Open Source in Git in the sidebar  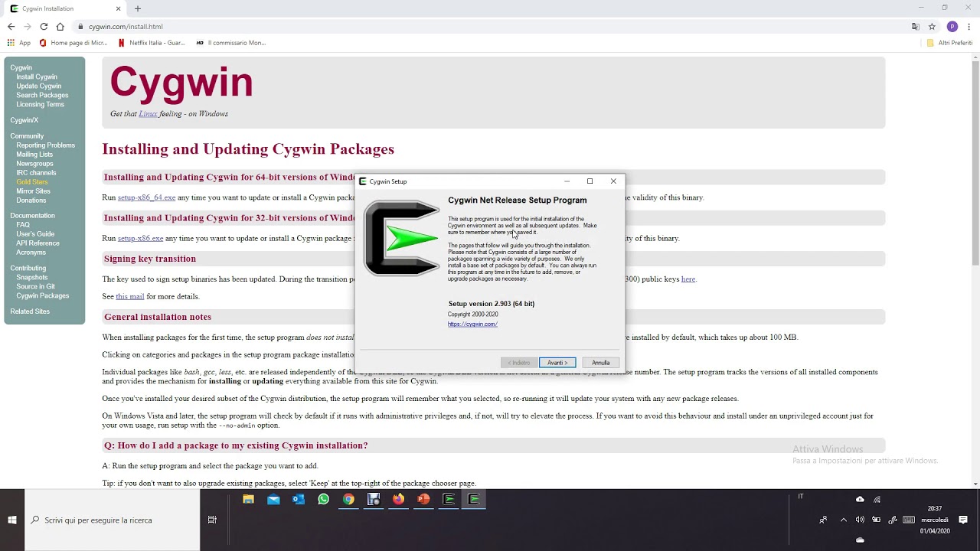click(x=35, y=287)
